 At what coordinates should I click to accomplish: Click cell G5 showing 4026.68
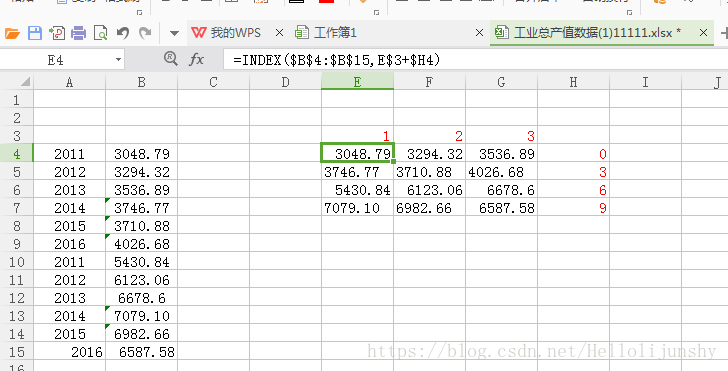coord(501,172)
